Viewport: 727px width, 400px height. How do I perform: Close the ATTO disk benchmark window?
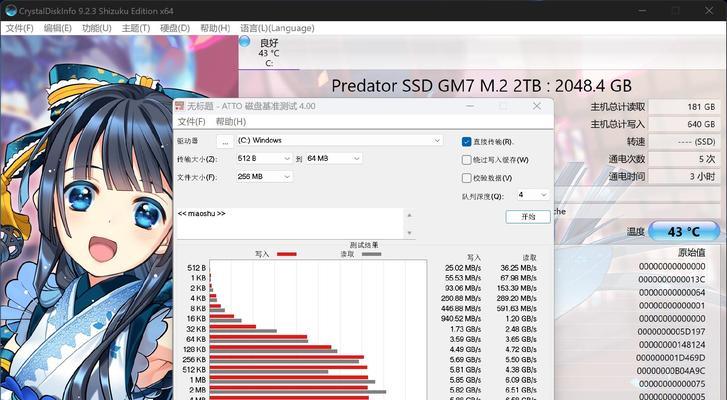[536, 106]
